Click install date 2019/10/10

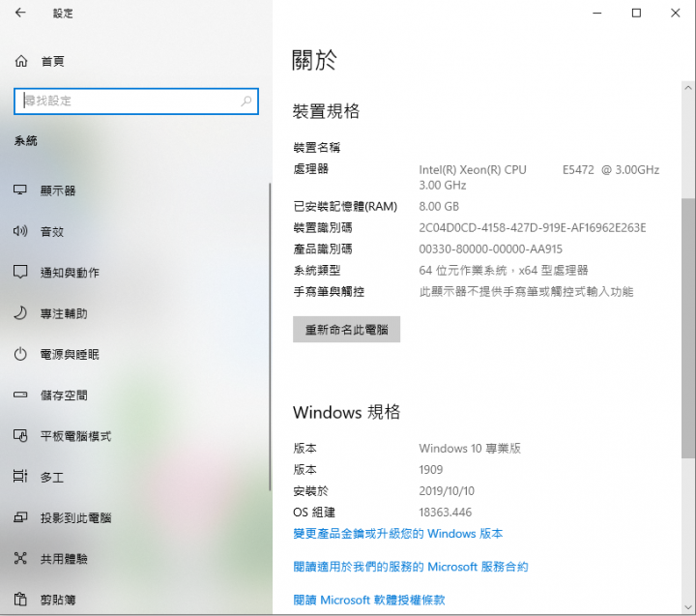[x=447, y=490]
